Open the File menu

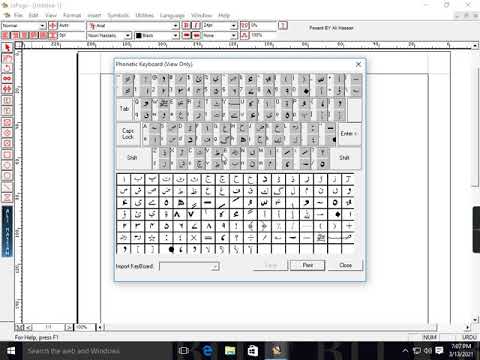[18, 15]
